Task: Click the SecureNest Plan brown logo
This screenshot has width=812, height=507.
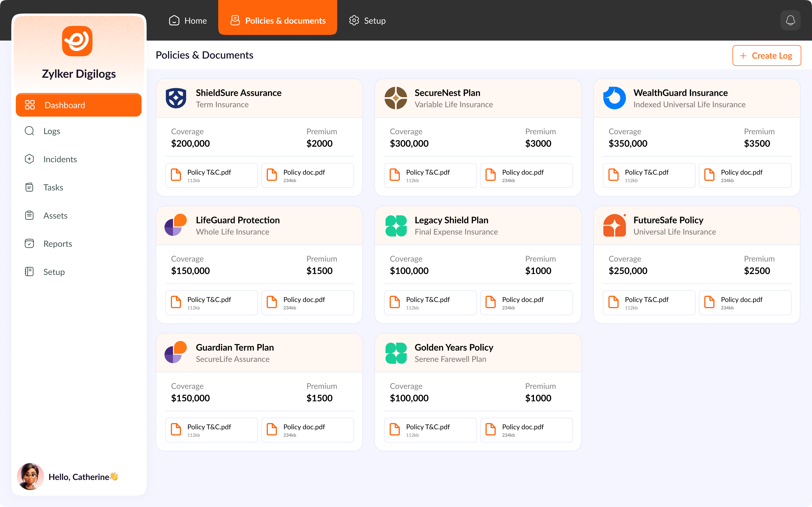Action: [396, 98]
